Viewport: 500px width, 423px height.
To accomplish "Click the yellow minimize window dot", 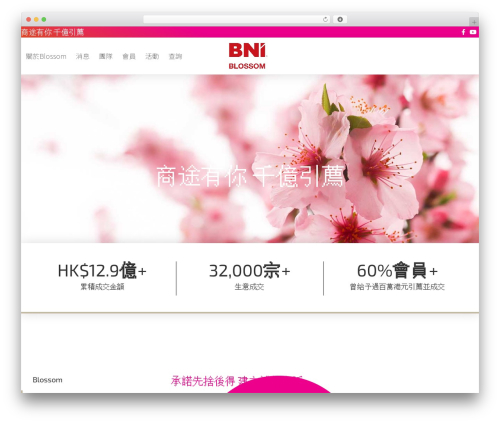I will [x=36, y=19].
